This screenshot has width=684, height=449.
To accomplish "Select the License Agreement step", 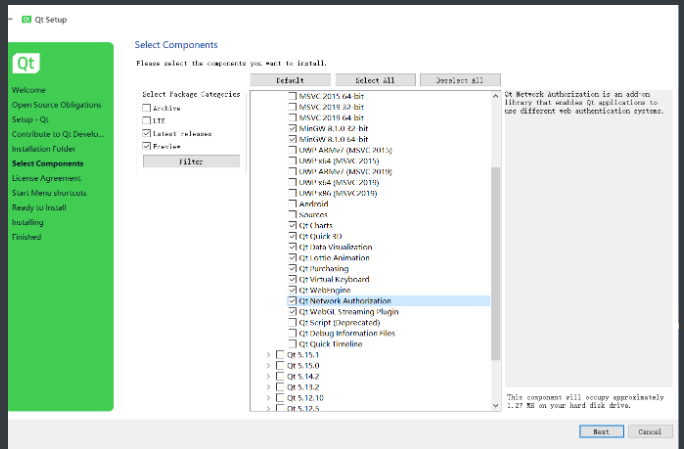I will [47, 178].
